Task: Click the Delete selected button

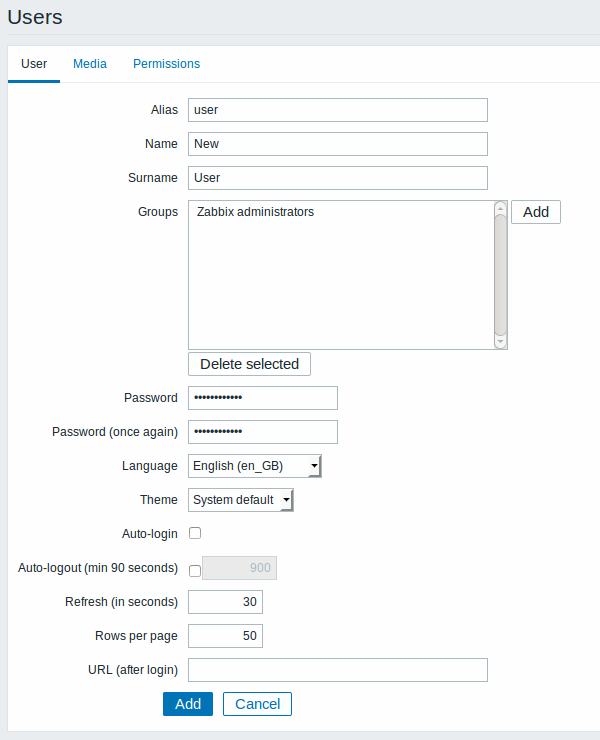Action: point(249,364)
